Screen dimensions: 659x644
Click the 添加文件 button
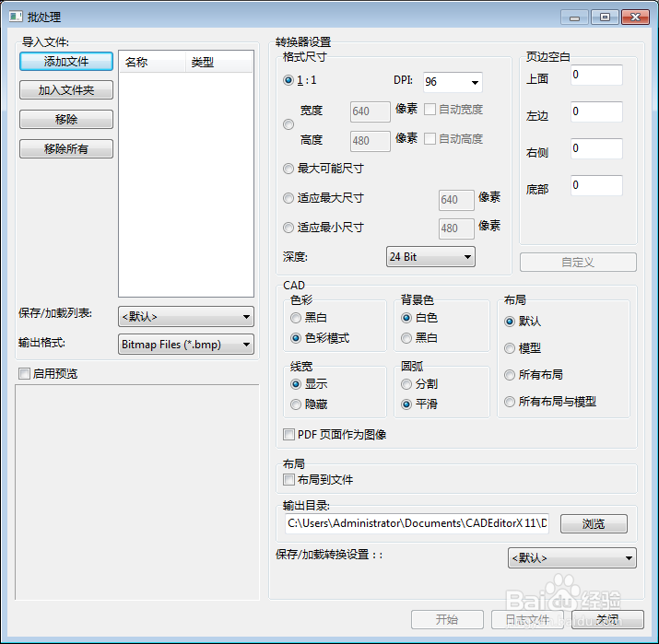66,62
